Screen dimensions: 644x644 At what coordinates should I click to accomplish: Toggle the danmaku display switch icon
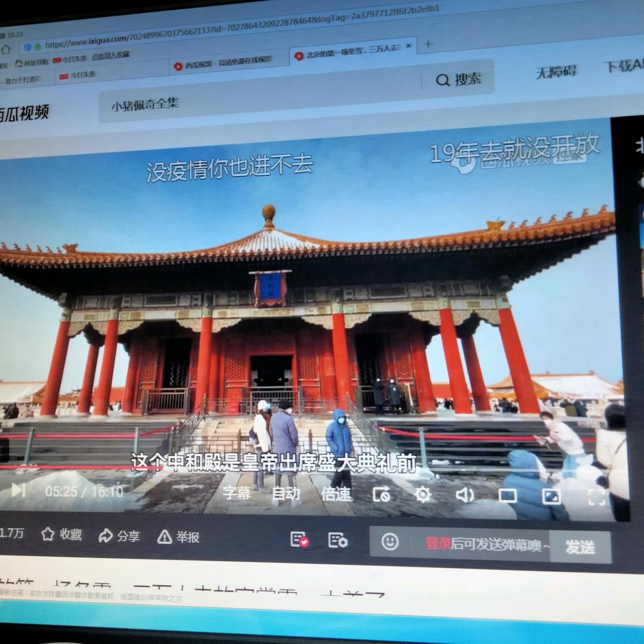click(299, 540)
